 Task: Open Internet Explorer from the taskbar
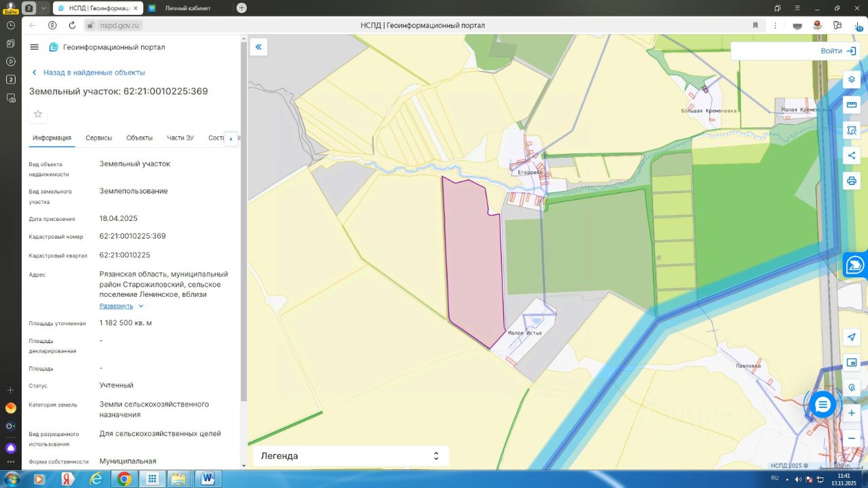pyautogui.click(x=96, y=479)
